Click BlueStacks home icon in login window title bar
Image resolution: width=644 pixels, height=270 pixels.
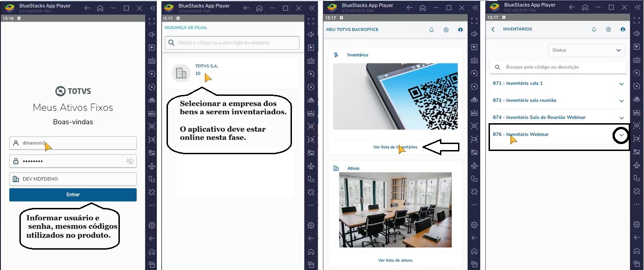pyautogui.click(x=100, y=8)
